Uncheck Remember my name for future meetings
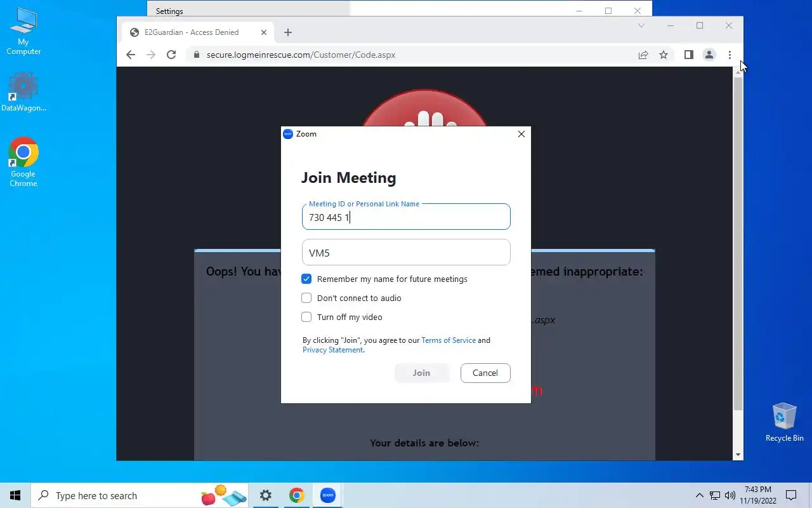Viewport: 812px width, 508px height. [306, 279]
